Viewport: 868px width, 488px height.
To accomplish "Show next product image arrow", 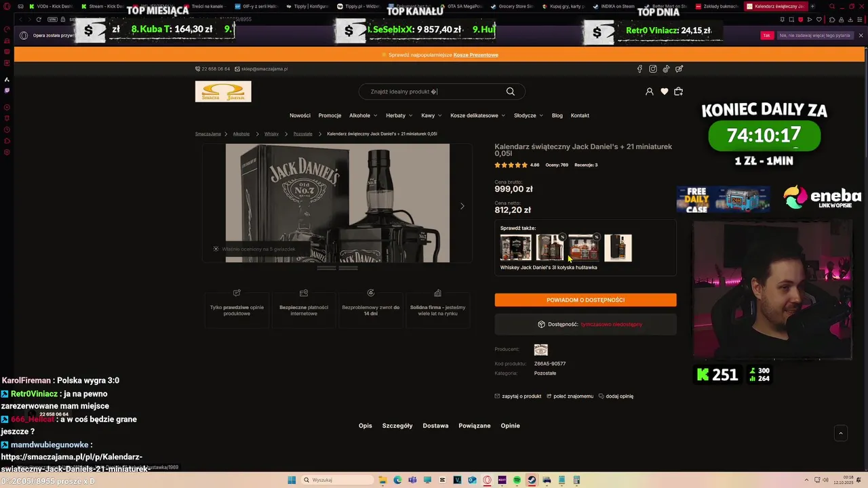I will coord(462,206).
